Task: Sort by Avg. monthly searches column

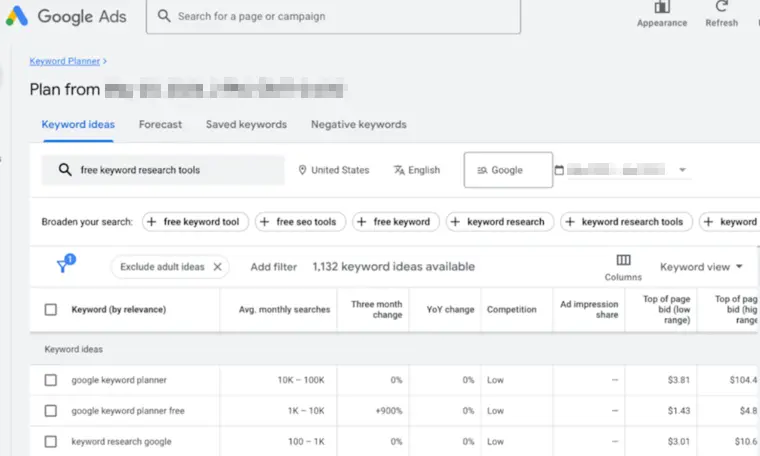Action: click(x=285, y=309)
